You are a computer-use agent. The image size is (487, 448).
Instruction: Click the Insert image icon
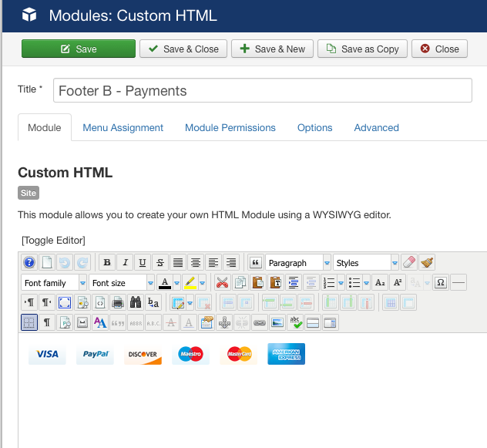tap(277, 322)
